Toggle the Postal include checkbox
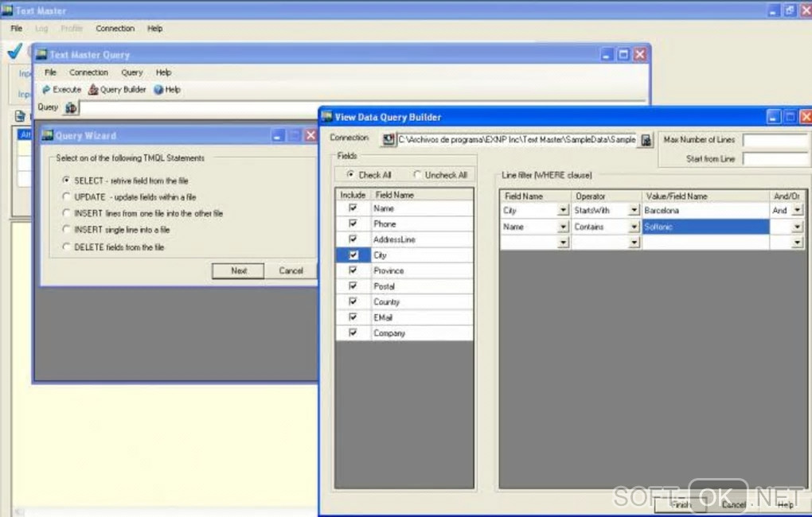The height and width of the screenshot is (517, 812). tap(353, 286)
